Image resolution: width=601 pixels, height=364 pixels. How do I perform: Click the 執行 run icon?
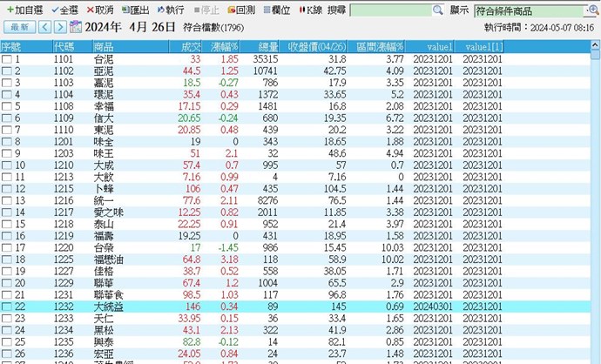[x=160, y=10]
